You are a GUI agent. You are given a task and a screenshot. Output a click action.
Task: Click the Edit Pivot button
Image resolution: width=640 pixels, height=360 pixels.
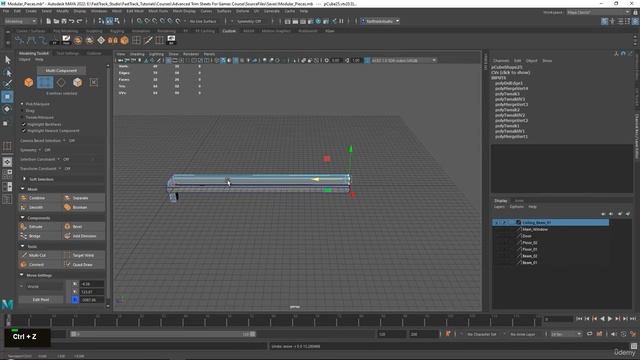[41, 300]
